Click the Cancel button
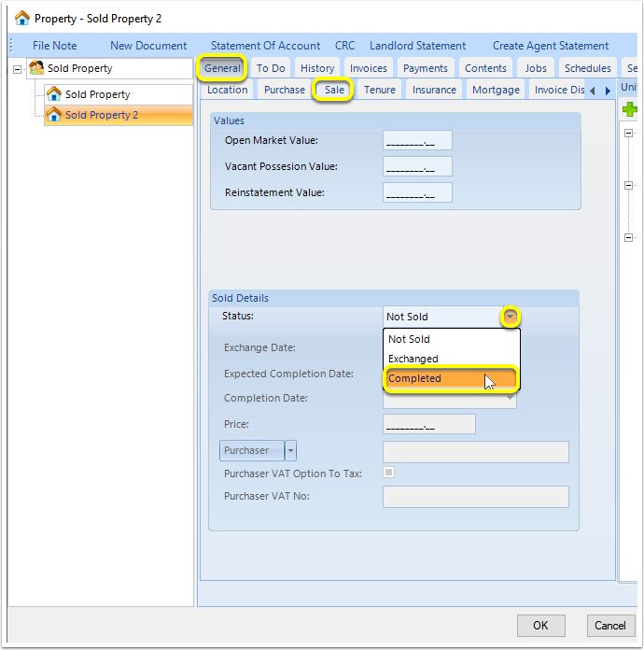The image size is (644, 650). coord(610,625)
